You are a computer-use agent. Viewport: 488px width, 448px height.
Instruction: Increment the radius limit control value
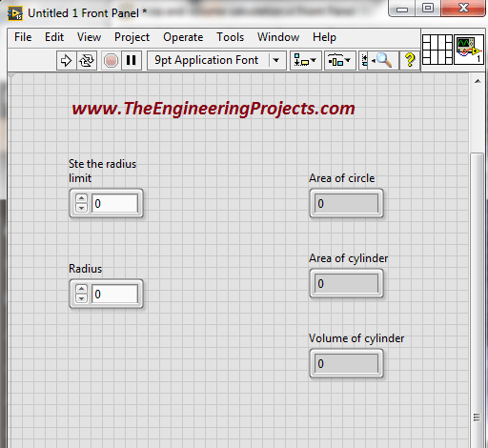81,198
